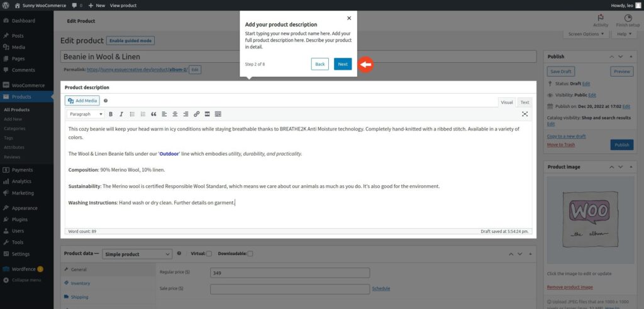Image resolution: width=644 pixels, height=309 pixels.
Task: Toggle the Virtual checkbox
Action: coord(209,254)
